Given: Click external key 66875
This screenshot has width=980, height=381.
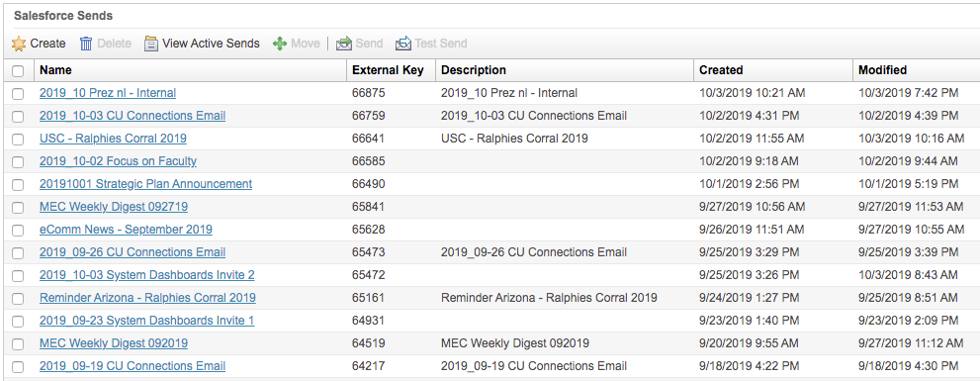Looking at the screenshot, I should (369, 93).
